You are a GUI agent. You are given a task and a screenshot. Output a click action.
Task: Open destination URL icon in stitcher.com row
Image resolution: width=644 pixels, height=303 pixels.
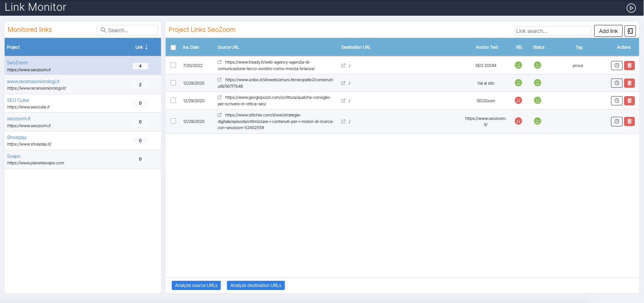343,121
